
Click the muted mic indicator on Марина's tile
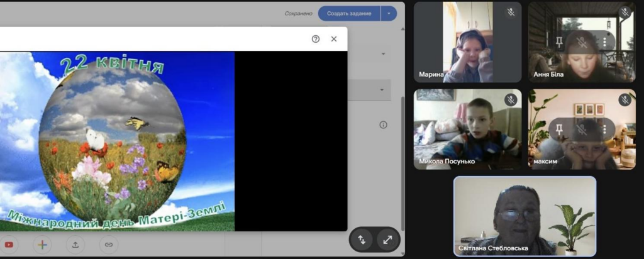511,13
